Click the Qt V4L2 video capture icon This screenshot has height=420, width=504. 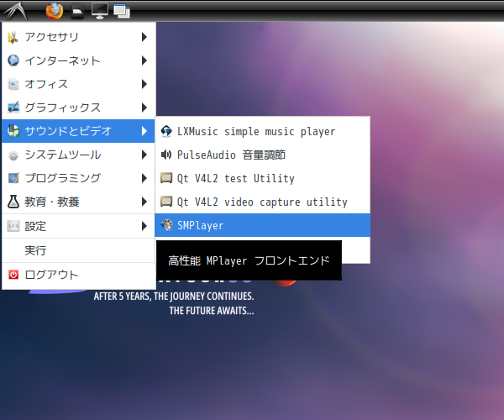[166, 202]
